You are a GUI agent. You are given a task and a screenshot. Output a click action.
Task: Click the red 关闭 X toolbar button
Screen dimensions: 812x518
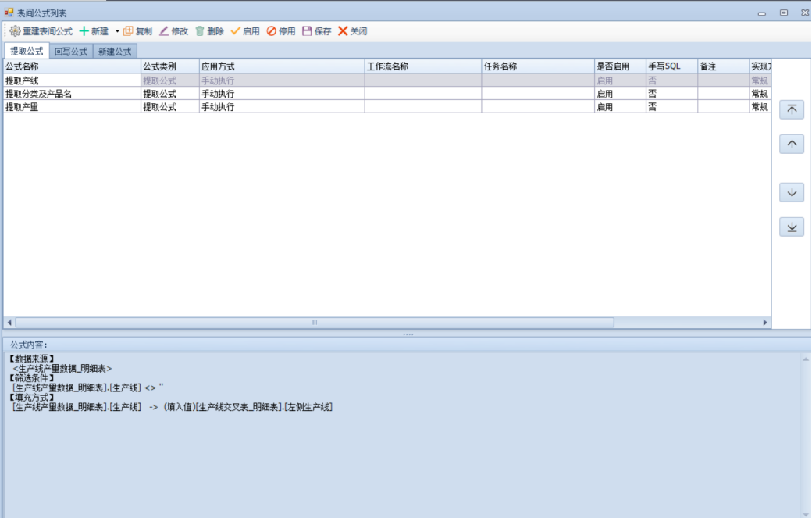(343, 31)
